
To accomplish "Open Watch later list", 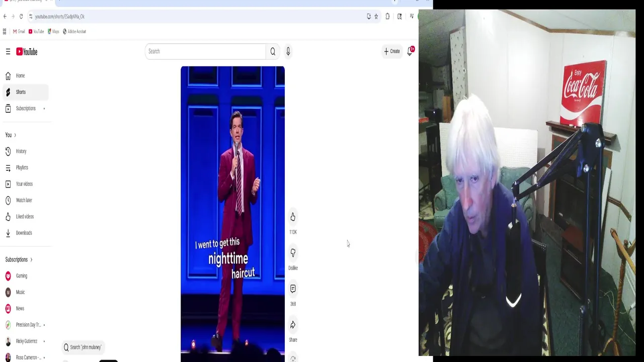I will 26,200.
